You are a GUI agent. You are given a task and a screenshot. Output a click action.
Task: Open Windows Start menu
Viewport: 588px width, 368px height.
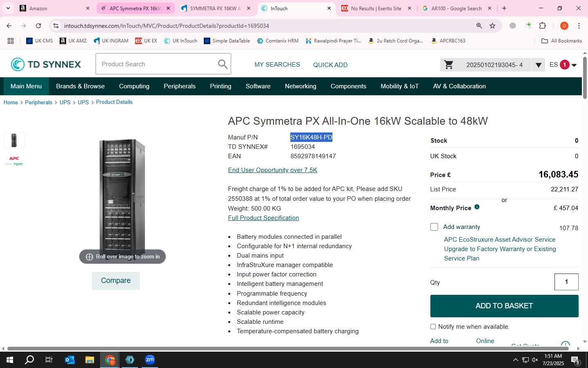pos(10,360)
